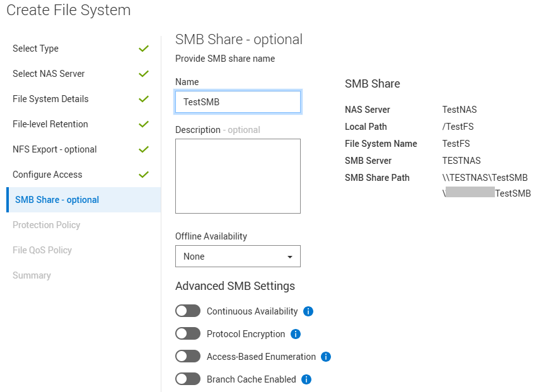Select the SMB Share - optional step

(55, 200)
